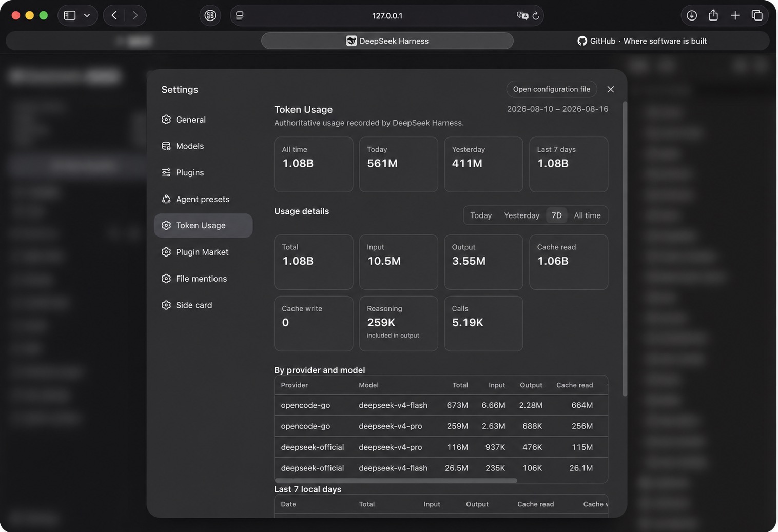
Task: Open Side card settings section
Action: [203, 305]
